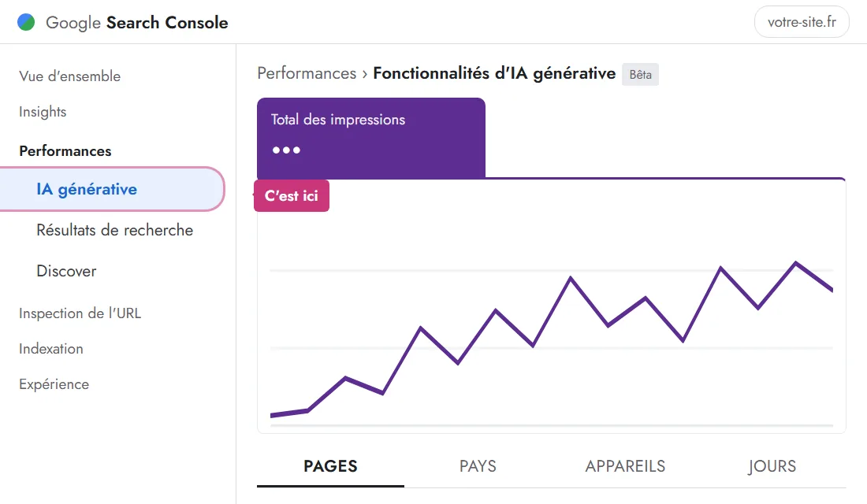Image resolution: width=867 pixels, height=504 pixels.
Task: Switch to the APPAREILS tab
Action: pos(625,466)
